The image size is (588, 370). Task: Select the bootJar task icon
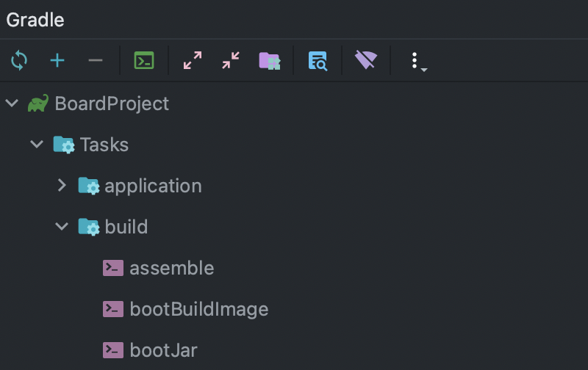(x=113, y=350)
